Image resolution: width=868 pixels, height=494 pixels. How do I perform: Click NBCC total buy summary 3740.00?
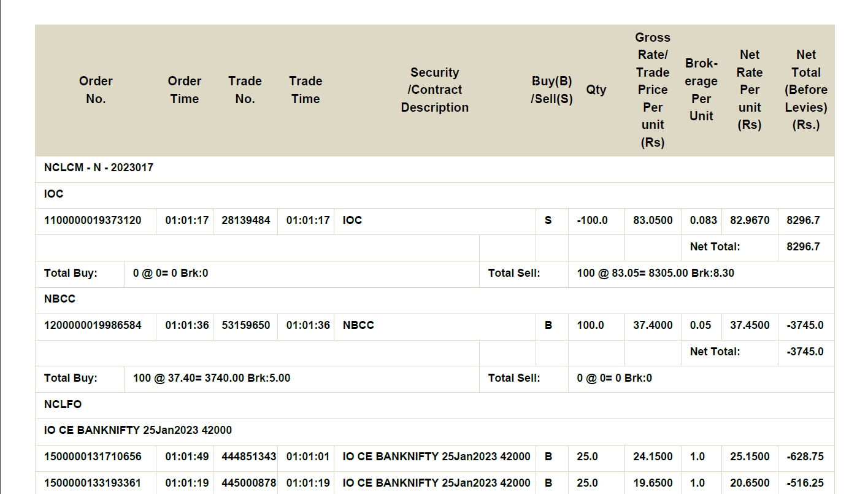(212, 378)
